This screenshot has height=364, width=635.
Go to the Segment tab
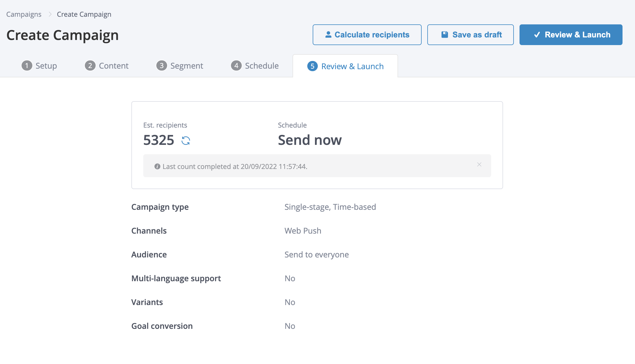(x=186, y=66)
